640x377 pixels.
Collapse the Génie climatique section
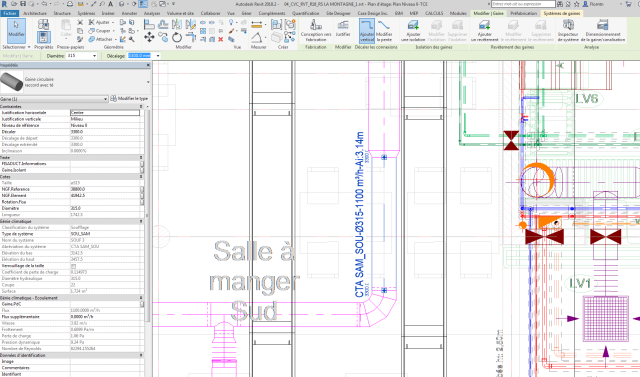(x=141, y=221)
